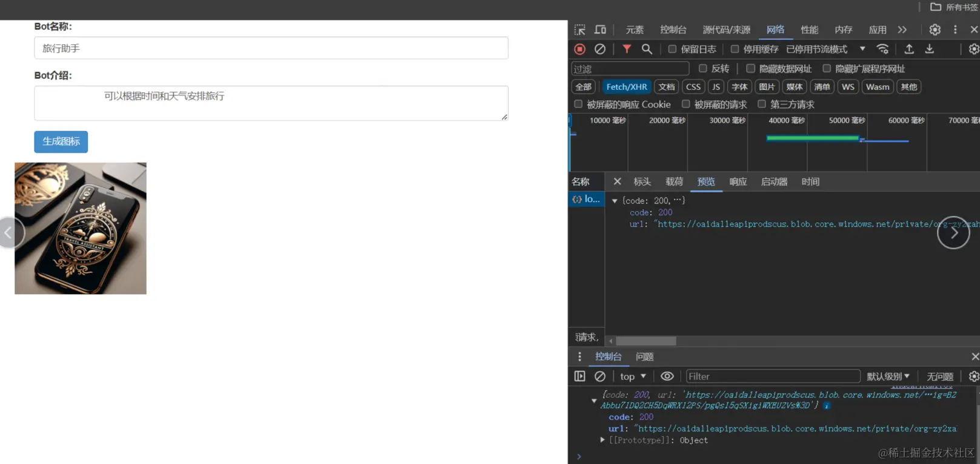The width and height of the screenshot is (980, 464).
Task: Open network panel settings gear
Action: (973, 49)
